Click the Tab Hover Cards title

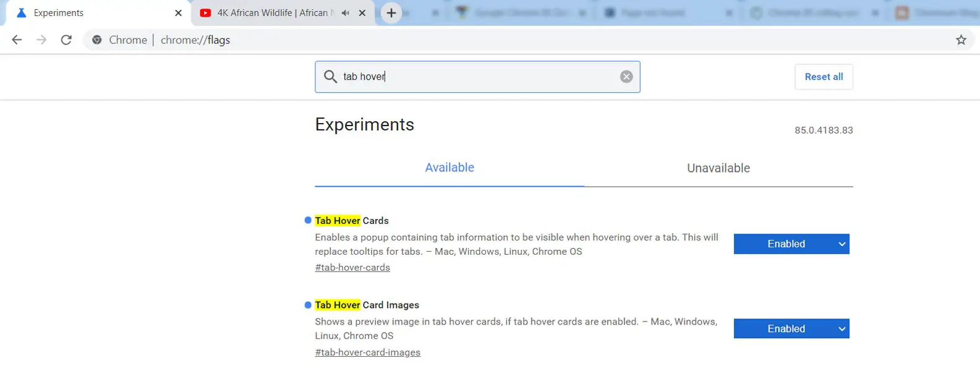coord(352,221)
